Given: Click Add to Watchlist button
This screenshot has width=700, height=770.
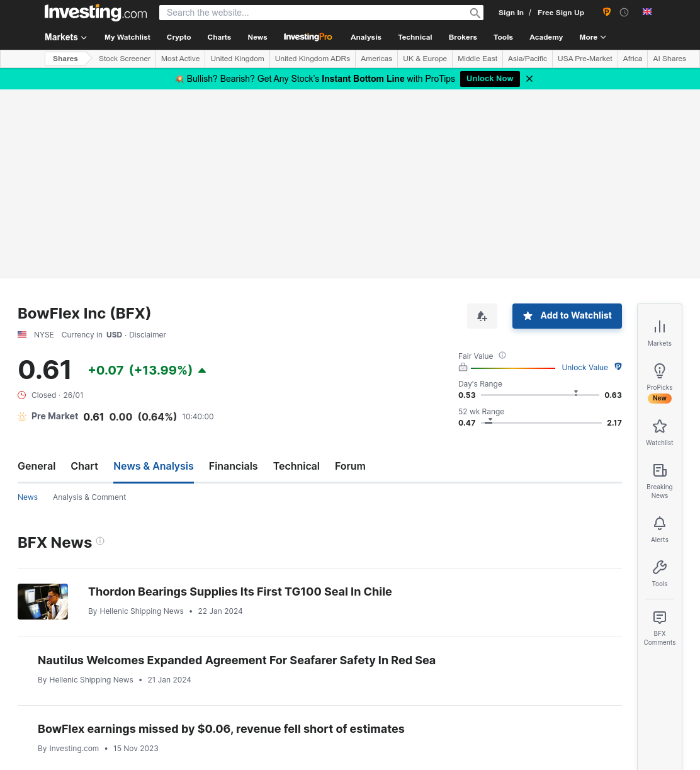Looking at the screenshot, I should pyautogui.click(x=567, y=316).
